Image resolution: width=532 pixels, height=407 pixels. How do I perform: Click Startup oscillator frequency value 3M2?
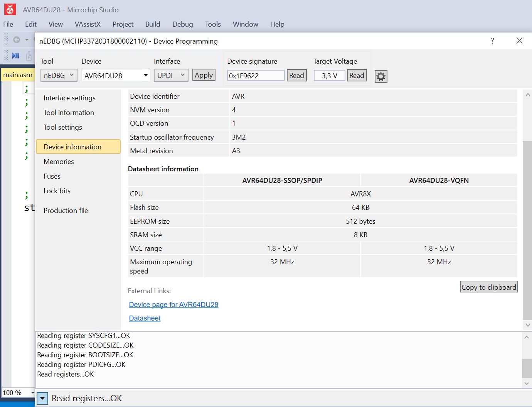coord(239,137)
